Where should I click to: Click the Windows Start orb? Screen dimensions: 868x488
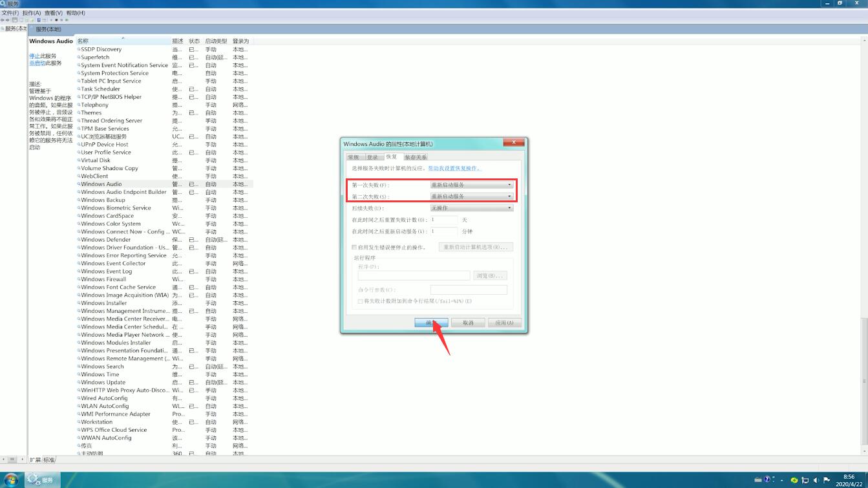[x=11, y=480]
